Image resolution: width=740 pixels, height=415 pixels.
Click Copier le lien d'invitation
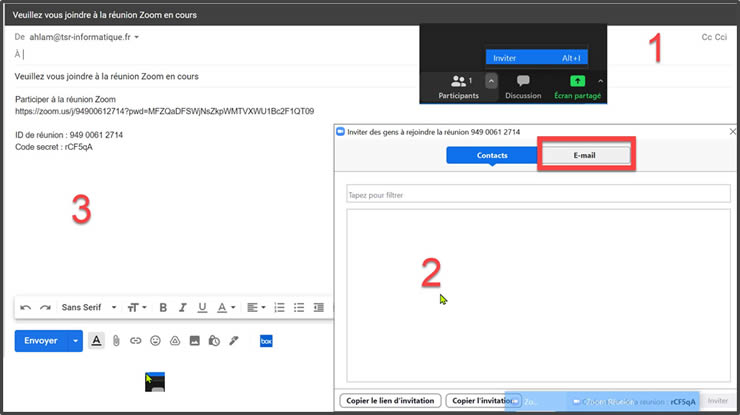click(x=390, y=401)
